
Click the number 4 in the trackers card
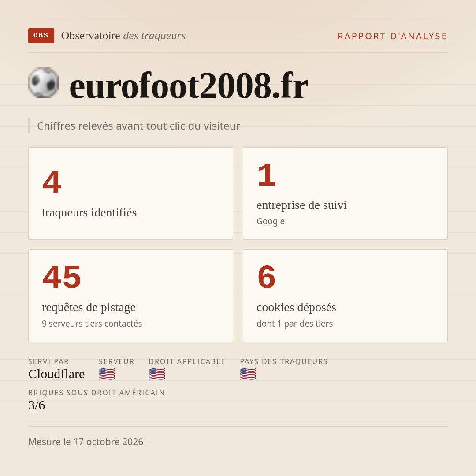[x=52, y=182]
